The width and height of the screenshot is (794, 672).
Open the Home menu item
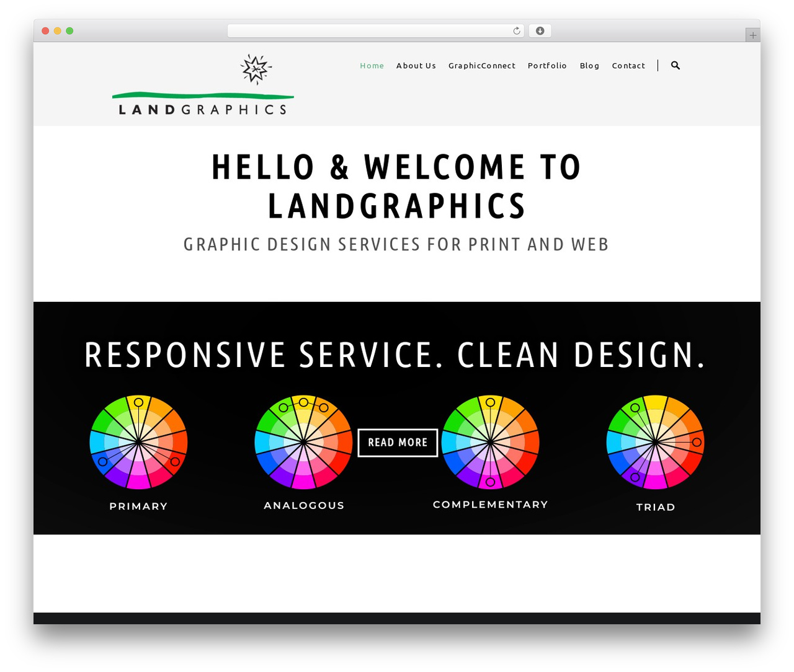click(372, 66)
